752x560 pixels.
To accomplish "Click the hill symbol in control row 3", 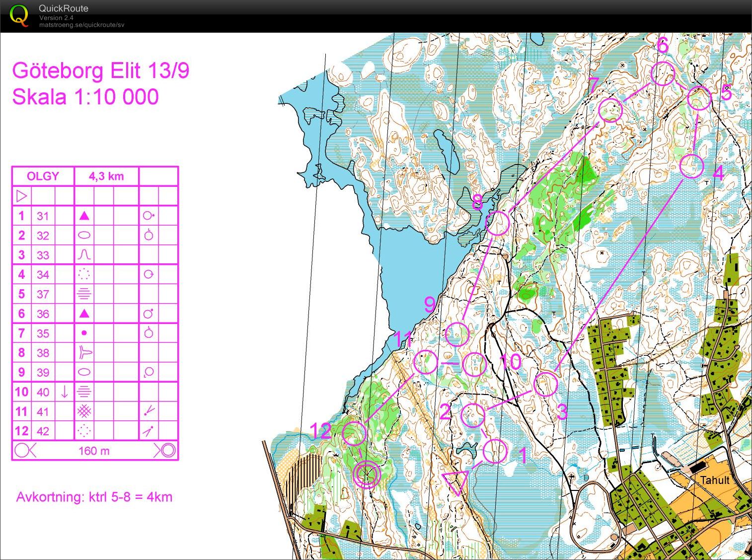I will point(84,255).
